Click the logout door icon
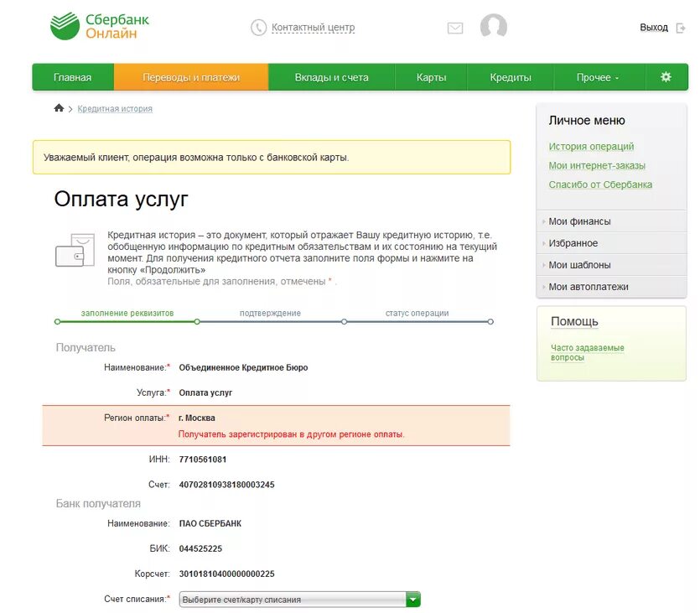This screenshot has height=613, width=700. click(681, 29)
